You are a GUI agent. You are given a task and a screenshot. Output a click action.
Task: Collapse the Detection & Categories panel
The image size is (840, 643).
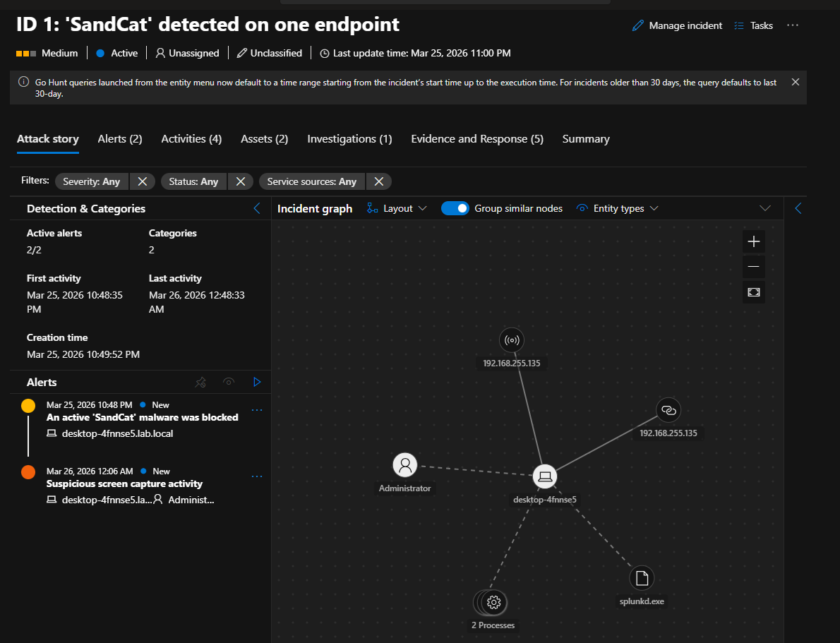(x=257, y=208)
